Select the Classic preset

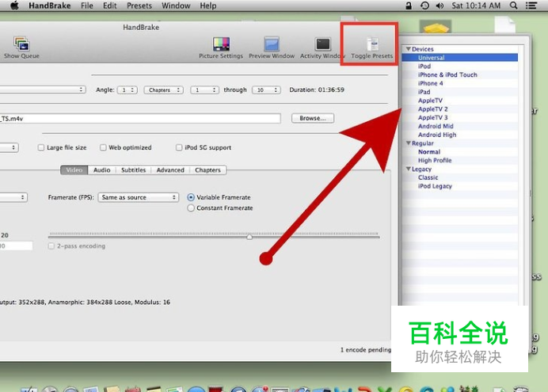point(459,177)
